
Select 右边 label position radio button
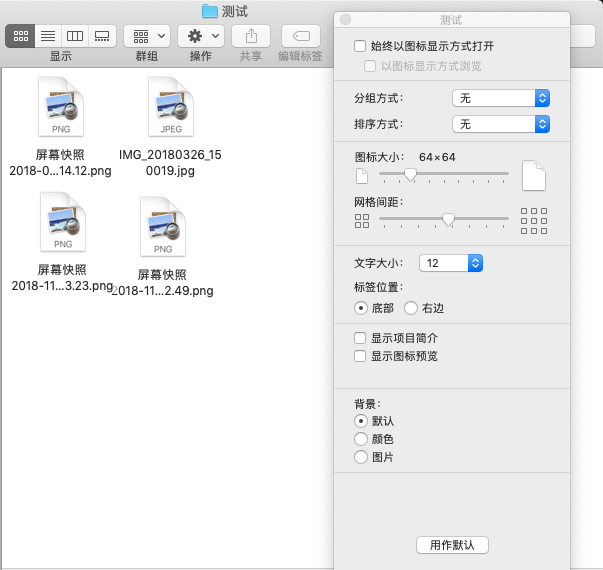click(x=411, y=309)
